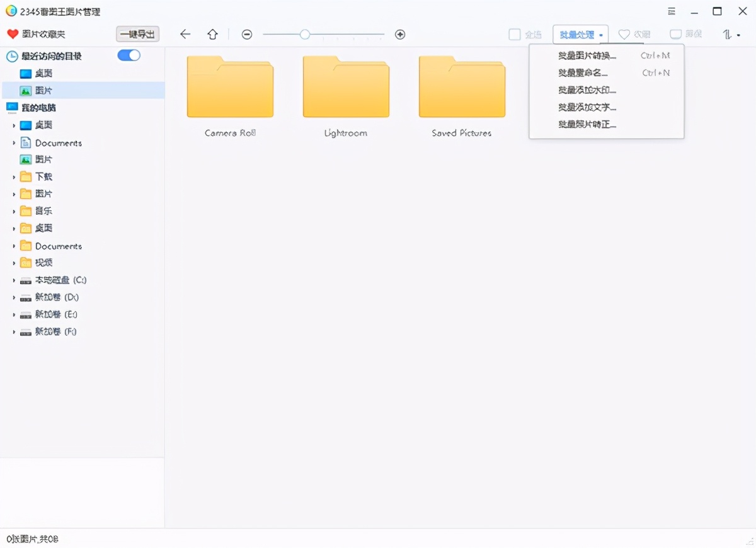Expand the Local Disk (C:) tree node
756x548 pixels.
tap(14, 280)
